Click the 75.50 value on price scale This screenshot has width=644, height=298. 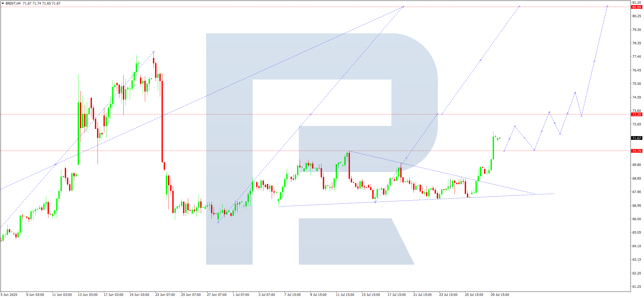(636, 84)
